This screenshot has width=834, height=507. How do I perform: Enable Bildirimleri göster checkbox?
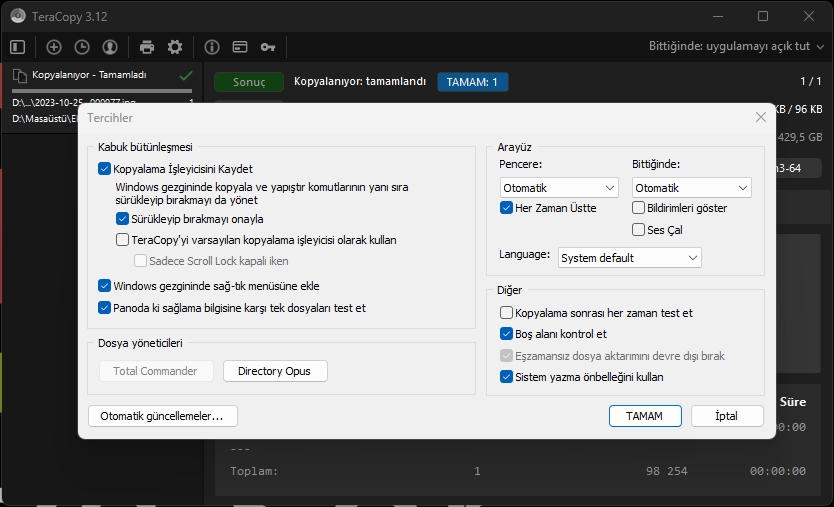(x=638, y=207)
